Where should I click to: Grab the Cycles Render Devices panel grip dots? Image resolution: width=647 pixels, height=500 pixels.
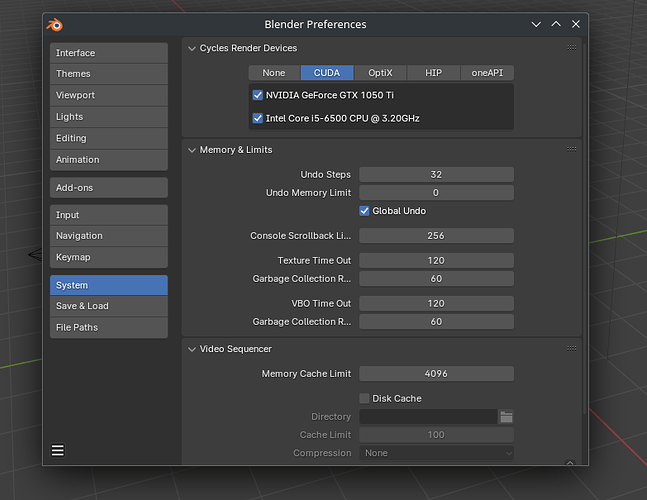pos(571,47)
